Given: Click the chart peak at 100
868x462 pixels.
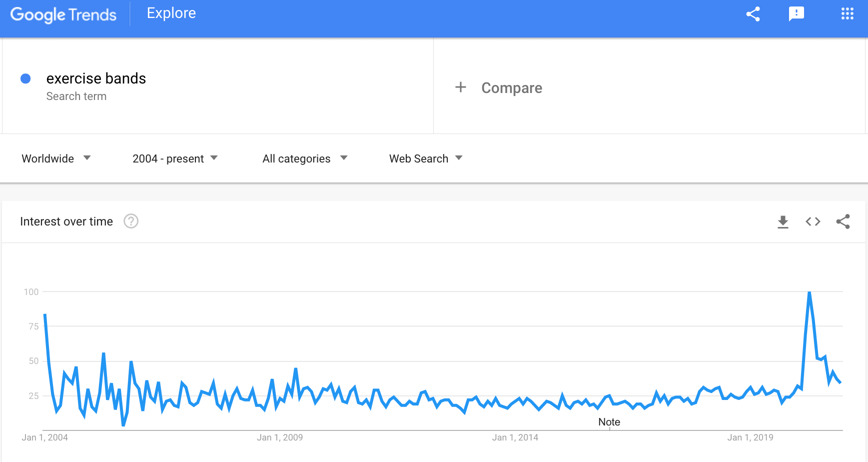Looking at the screenshot, I should point(809,292).
